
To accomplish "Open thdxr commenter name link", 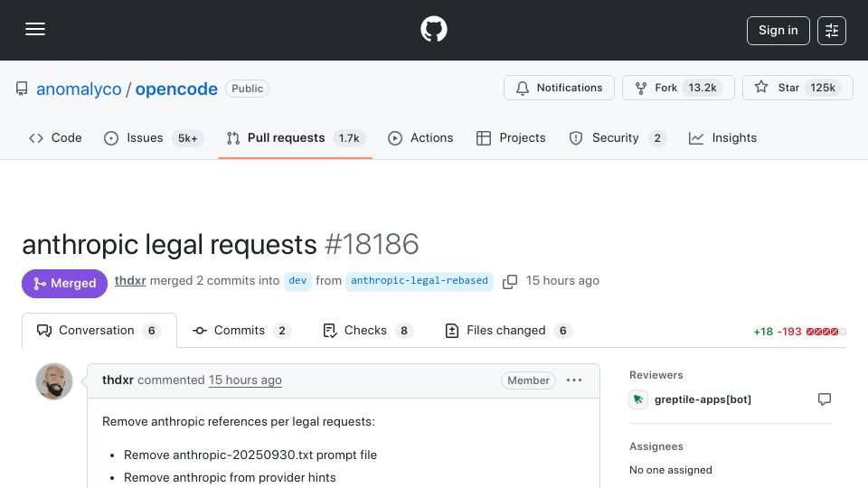I will pyautogui.click(x=118, y=380).
